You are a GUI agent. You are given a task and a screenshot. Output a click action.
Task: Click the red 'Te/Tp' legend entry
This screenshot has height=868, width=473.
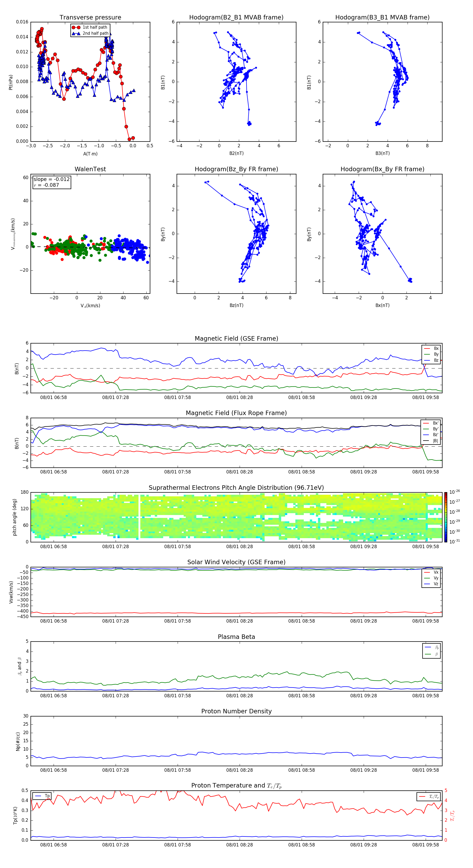point(429,796)
